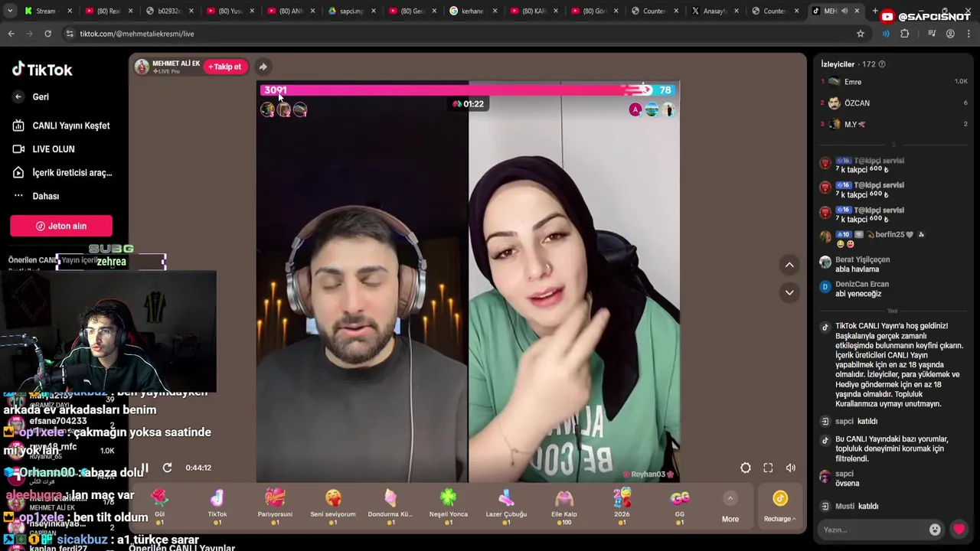Go to the previous live stream
This screenshot has width=980, height=551.
tap(789, 265)
